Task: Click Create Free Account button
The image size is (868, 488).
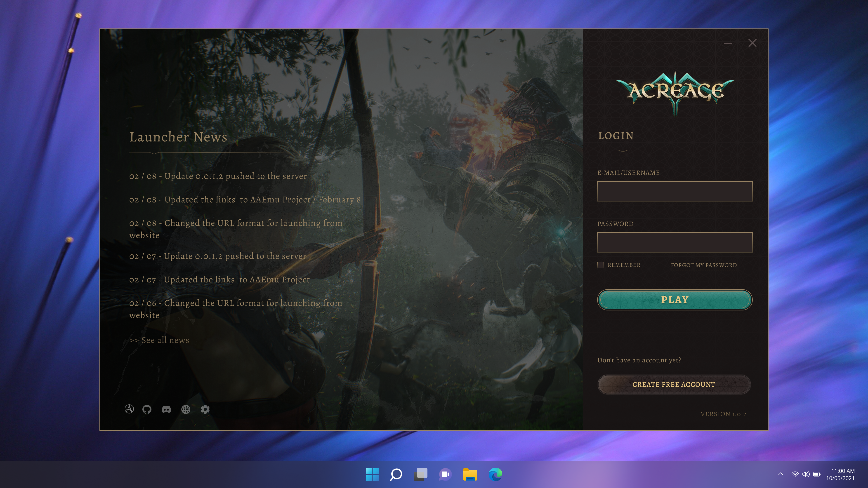Action: pos(674,385)
